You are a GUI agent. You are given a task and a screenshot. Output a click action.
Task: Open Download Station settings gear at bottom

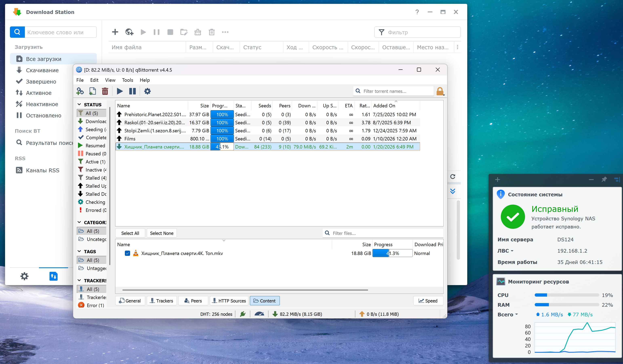click(x=24, y=276)
